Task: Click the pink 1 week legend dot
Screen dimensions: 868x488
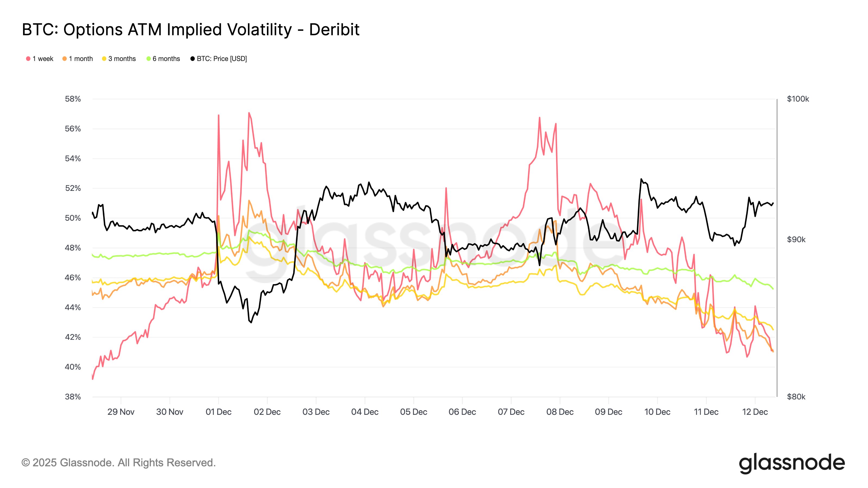Action: [x=28, y=59]
